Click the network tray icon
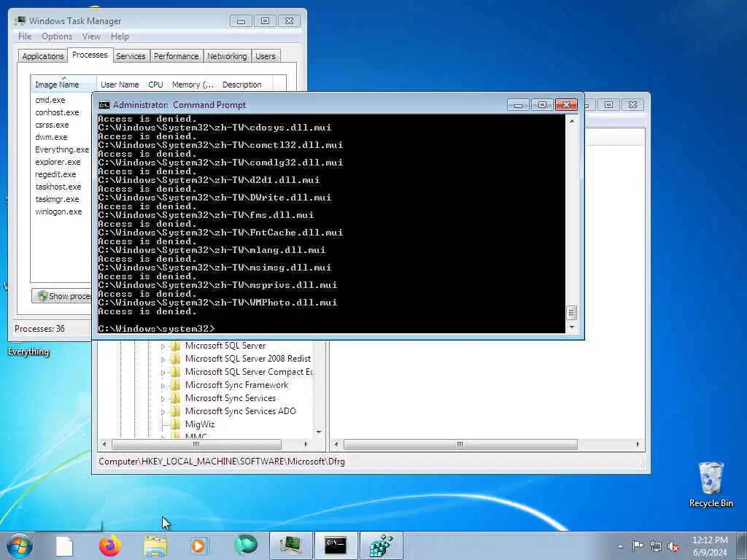Screen dimensions: 747x560 (656, 546)
